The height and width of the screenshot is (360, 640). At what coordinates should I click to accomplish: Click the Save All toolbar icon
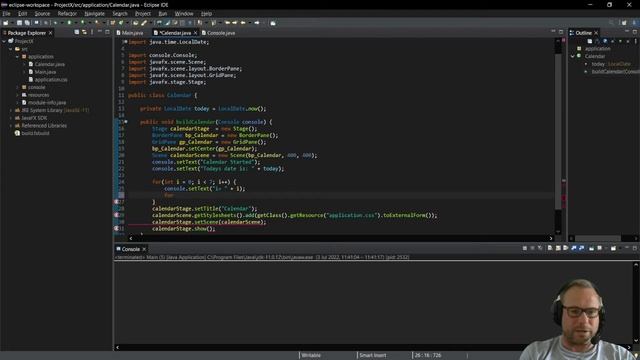tap(27, 23)
